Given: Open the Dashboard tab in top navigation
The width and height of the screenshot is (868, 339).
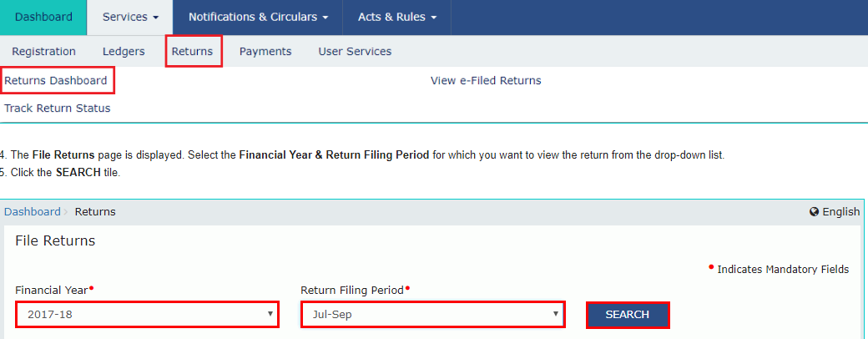Looking at the screenshot, I should [x=43, y=17].
